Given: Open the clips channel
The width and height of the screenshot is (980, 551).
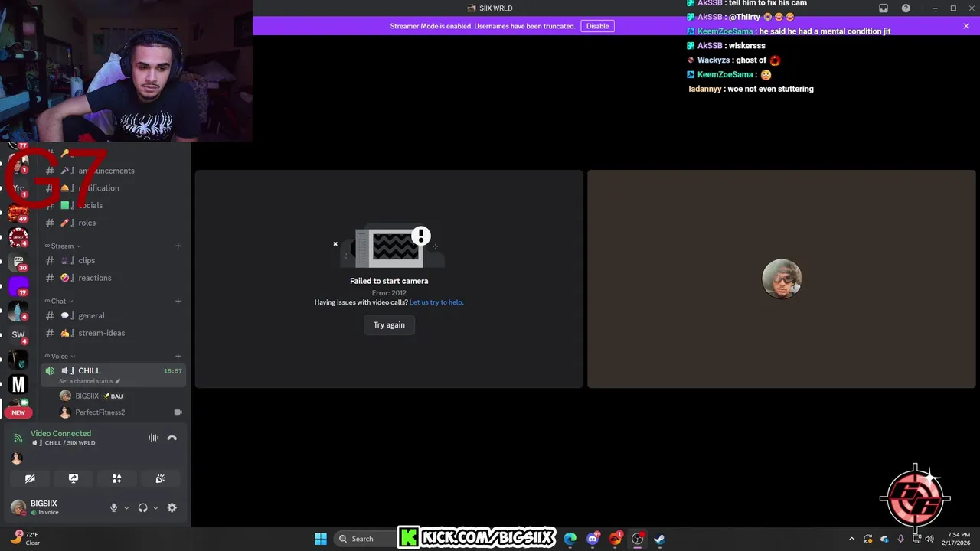Looking at the screenshot, I should (x=113, y=260).
